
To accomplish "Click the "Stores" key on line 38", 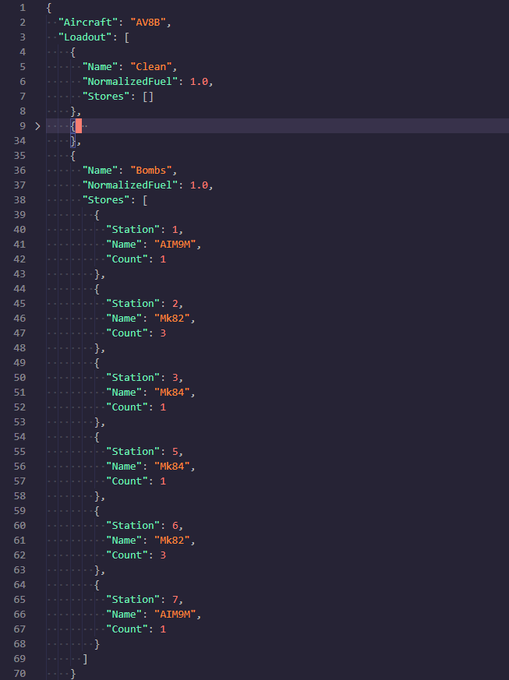I will point(106,200).
